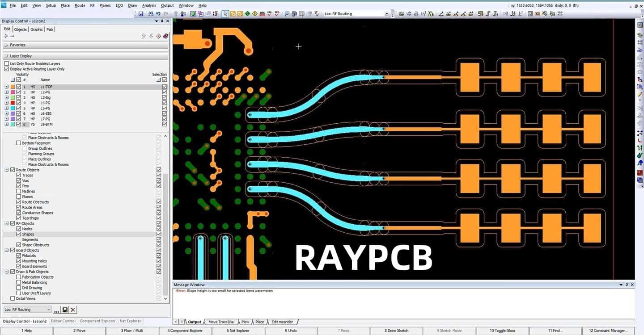Click the 6 Undo function key button

[x=291, y=331]
